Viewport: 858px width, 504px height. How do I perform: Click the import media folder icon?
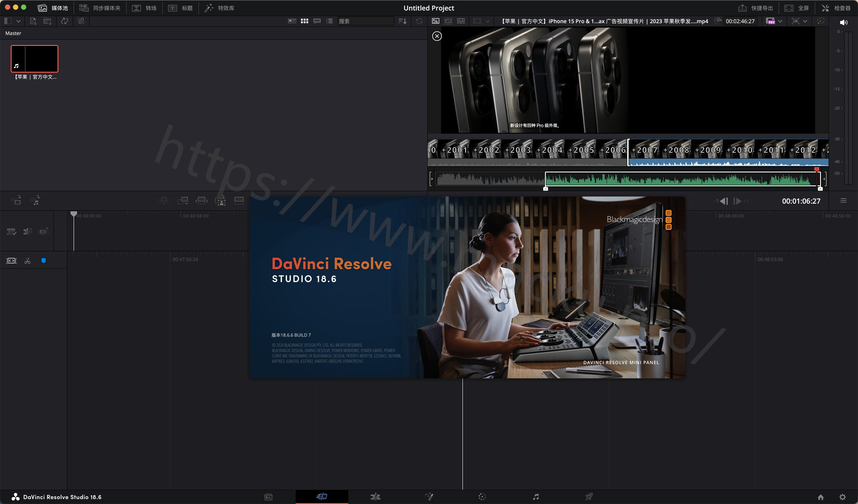coord(47,21)
